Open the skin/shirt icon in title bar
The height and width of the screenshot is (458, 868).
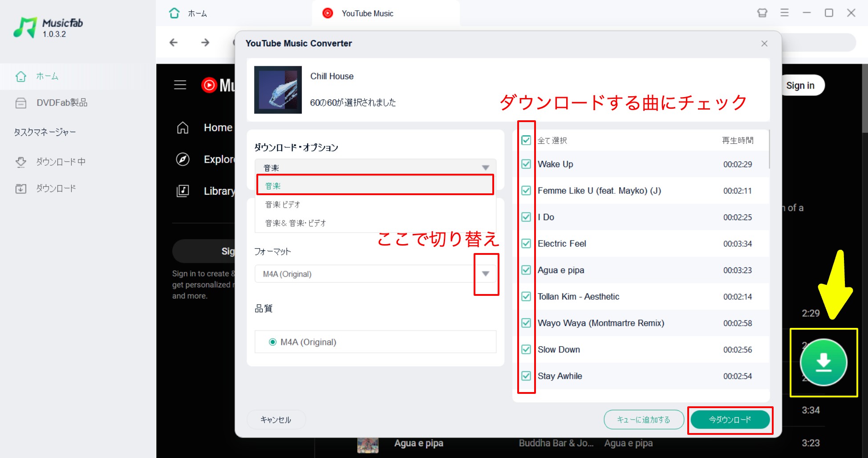click(762, 13)
